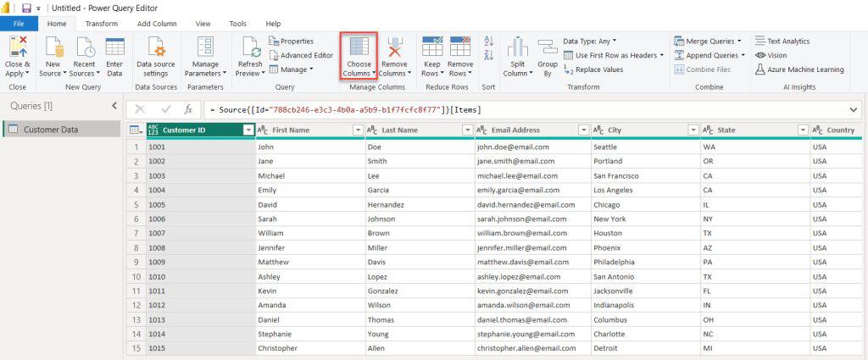Open the First Name column filter dropdown
The width and height of the screenshot is (868, 360).
358,130
